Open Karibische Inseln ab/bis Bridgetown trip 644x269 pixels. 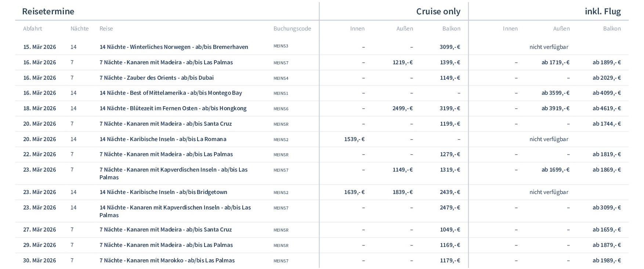pyautogui.click(x=163, y=192)
